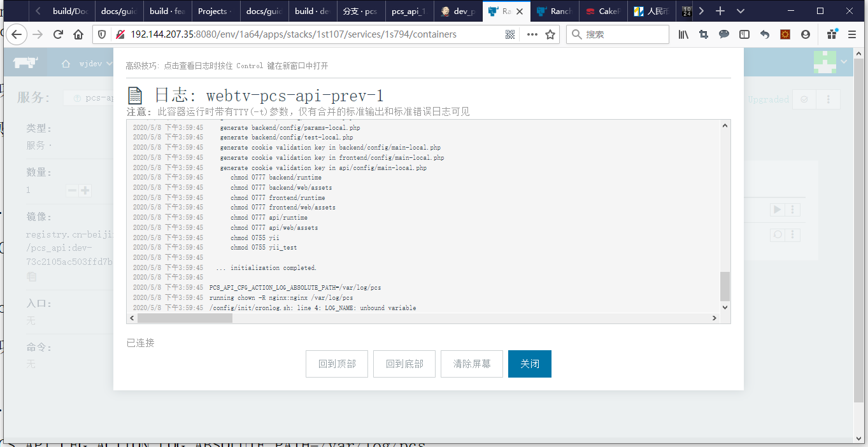This screenshot has width=868, height=447.
Task: Open the red square extension icon
Action: pos(785,34)
